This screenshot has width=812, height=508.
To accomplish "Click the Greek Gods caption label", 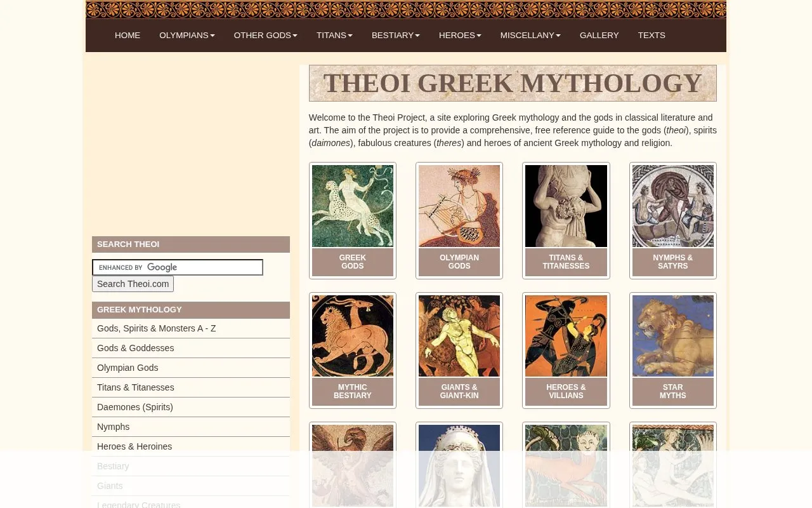I will click(x=353, y=262).
